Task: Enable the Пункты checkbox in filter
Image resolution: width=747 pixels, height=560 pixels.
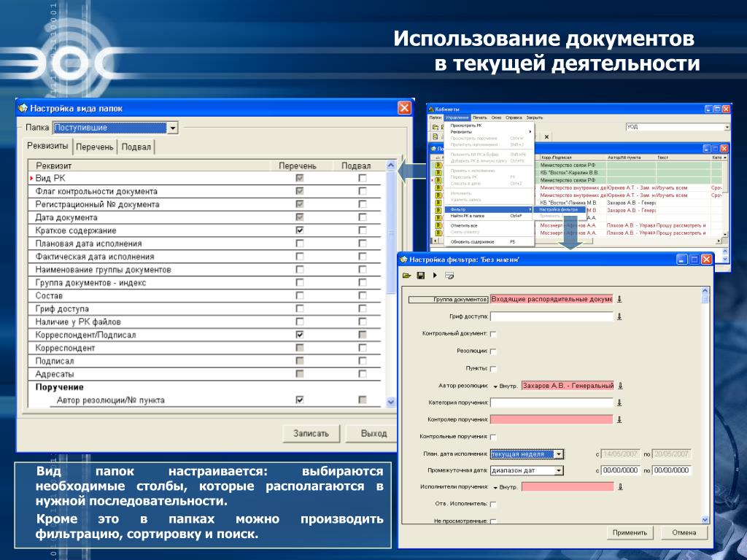Action: (494, 368)
